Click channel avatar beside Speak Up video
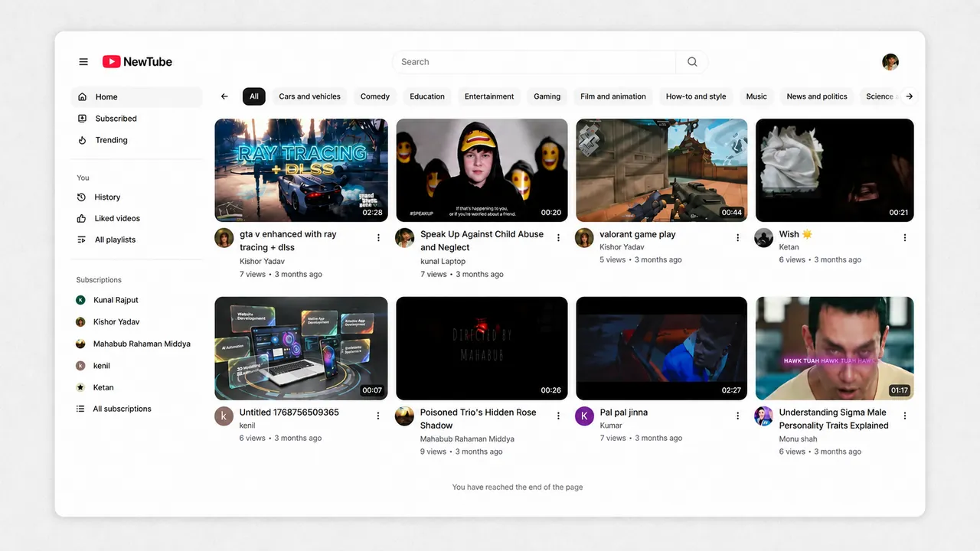This screenshot has width=980, height=551. (x=404, y=237)
